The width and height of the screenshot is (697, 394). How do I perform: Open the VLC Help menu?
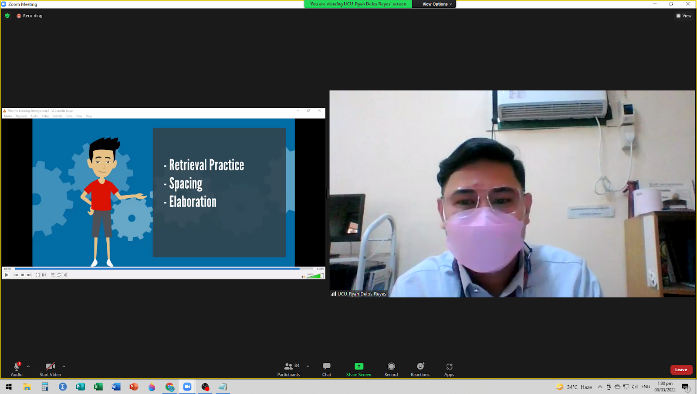89,116
